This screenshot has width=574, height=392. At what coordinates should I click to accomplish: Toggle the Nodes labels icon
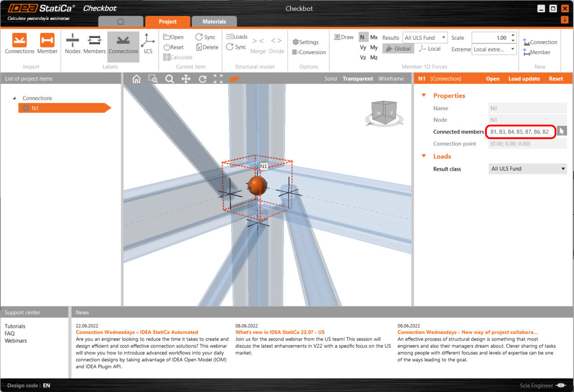pyautogui.click(x=72, y=41)
